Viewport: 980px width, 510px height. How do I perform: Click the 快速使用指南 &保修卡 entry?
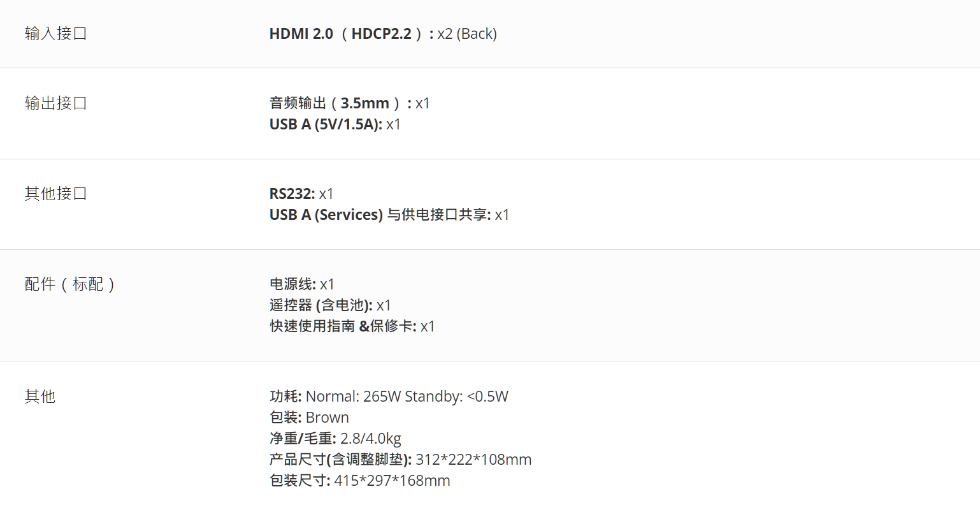click(x=352, y=326)
